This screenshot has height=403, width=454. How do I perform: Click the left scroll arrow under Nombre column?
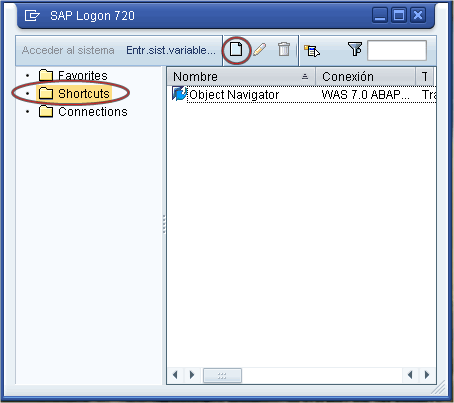pyautogui.click(x=175, y=375)
